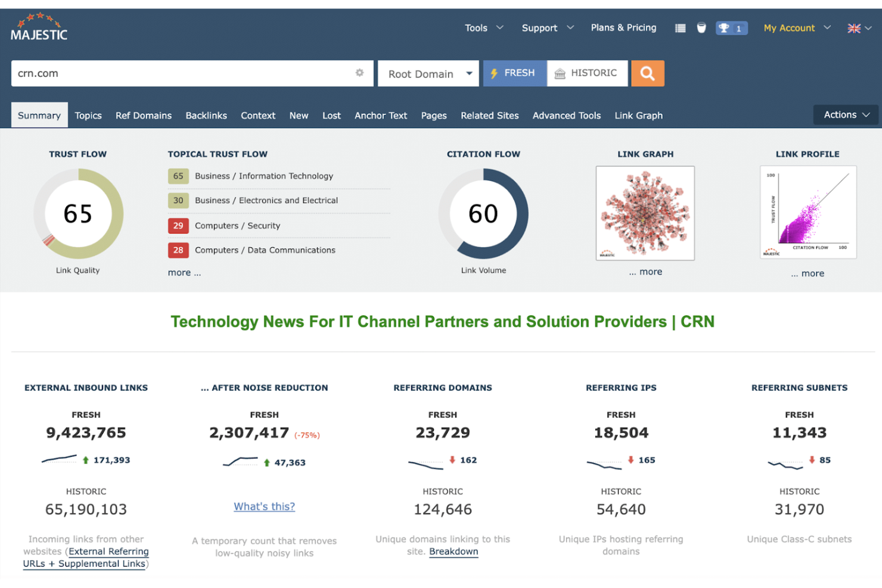
Task: Switch to the FRESH index button
Action: pyautogui.click(x=515, y=73)
